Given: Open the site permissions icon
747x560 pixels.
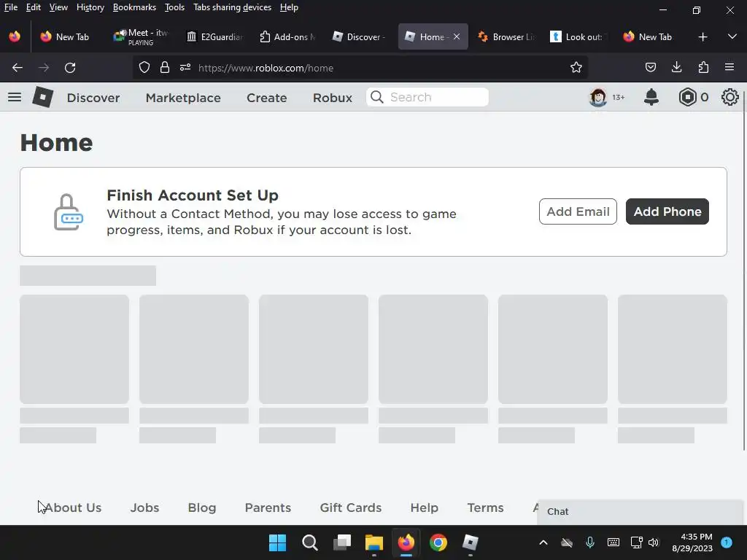Looking at the screenshot, I should pos(185,68).
